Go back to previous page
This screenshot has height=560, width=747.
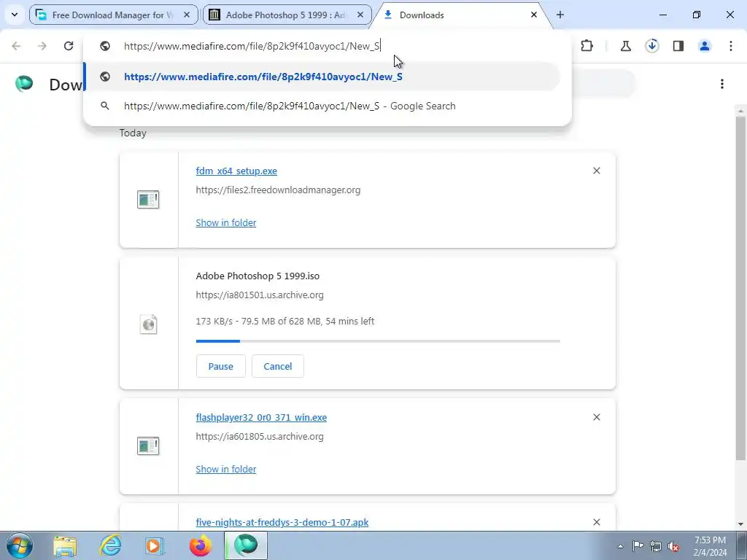point(16,46)
